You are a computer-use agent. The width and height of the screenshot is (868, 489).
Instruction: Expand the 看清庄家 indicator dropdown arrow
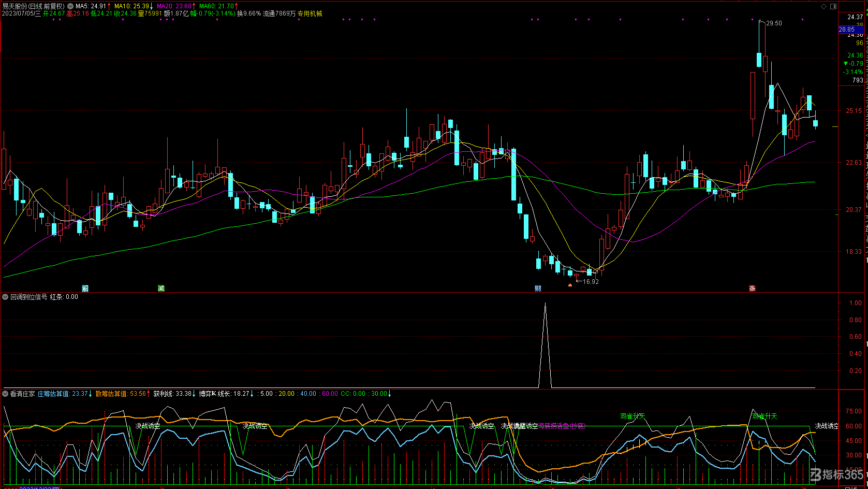coord(5,394)
